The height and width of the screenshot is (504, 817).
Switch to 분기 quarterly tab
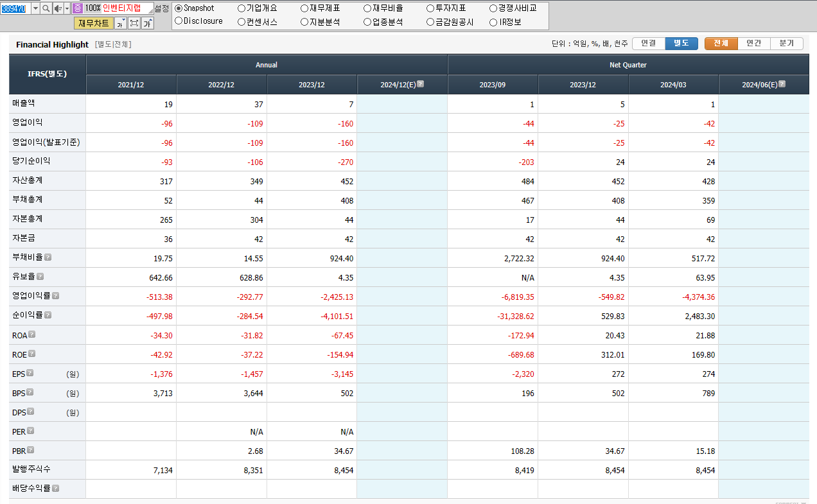787,44
